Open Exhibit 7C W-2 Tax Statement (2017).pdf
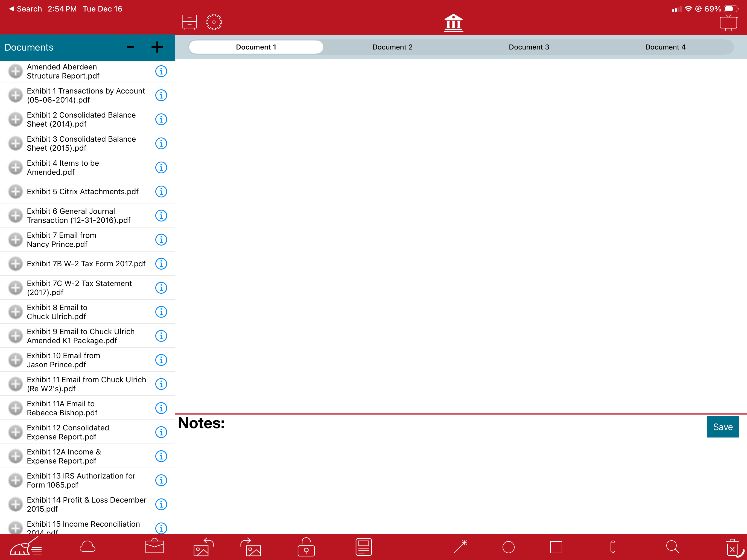Screen dimensions: 747x560 (x=79, y=288)
